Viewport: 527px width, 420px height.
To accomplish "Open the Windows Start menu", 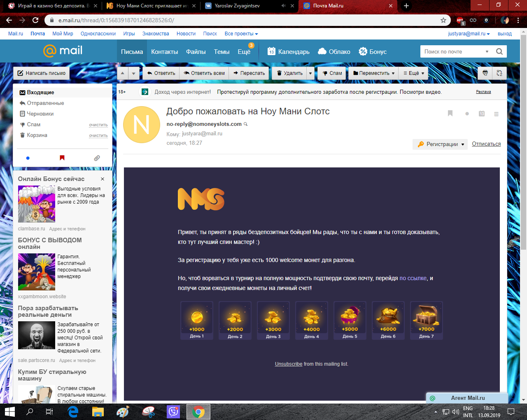I will click(9, 411).
